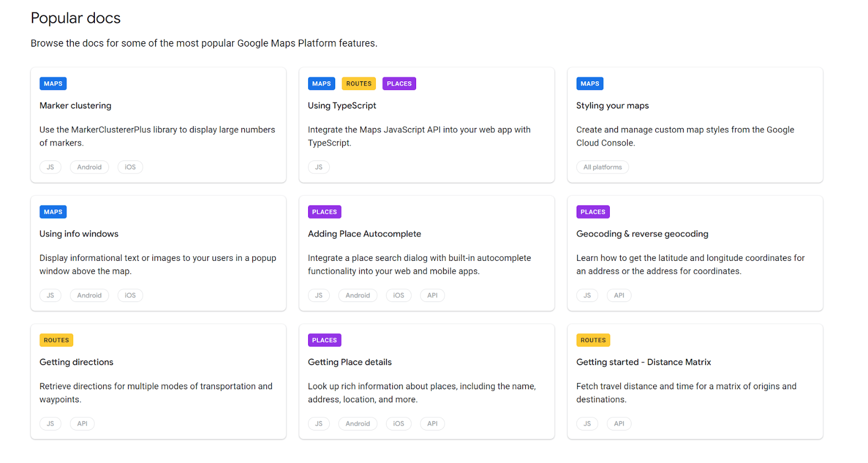Screen dimensions: 868x463
Task: Select Android chip on Using info windows card
Action: 90,295
